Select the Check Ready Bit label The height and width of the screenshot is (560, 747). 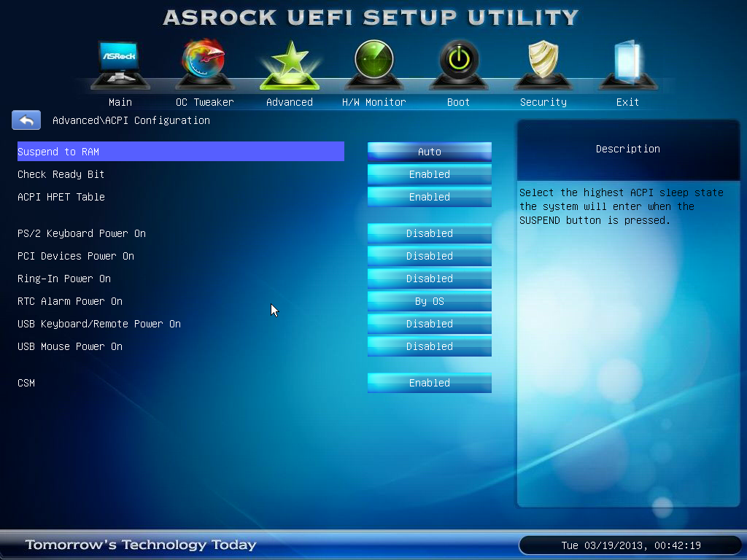[61, 174]
